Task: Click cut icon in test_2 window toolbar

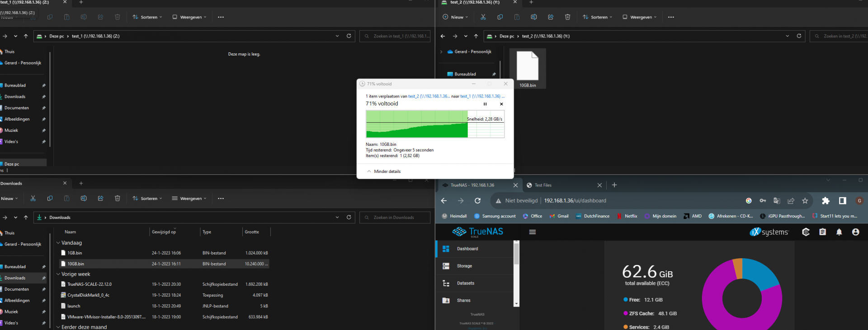Action: 483,17
